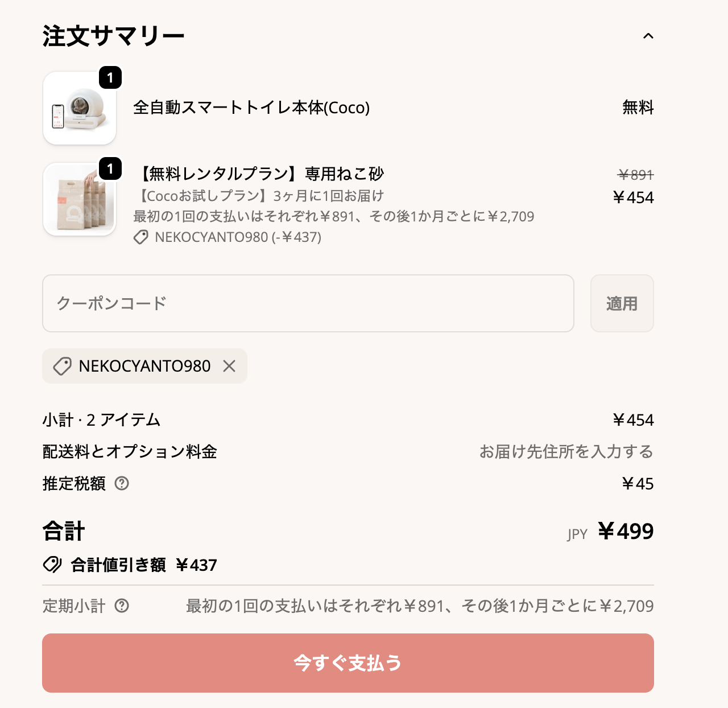Open help icon beside 定期小計
The width and height of the screenshot is (728, 708).
[122, 606]
